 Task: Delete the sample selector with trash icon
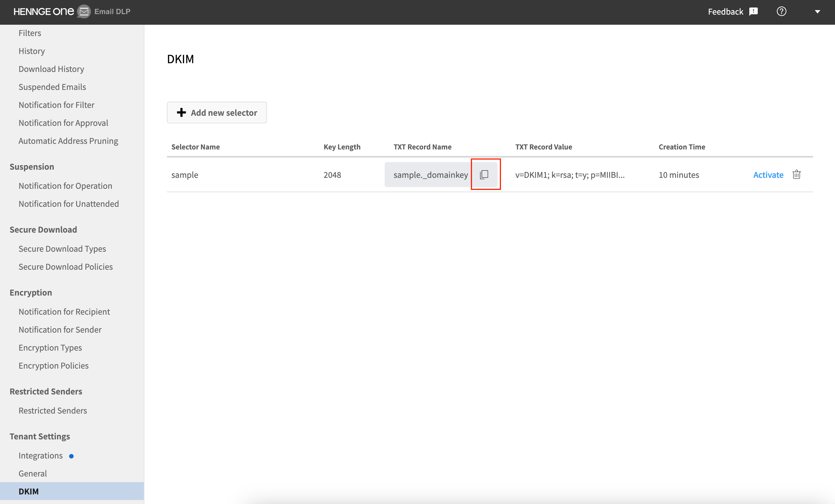796,174
